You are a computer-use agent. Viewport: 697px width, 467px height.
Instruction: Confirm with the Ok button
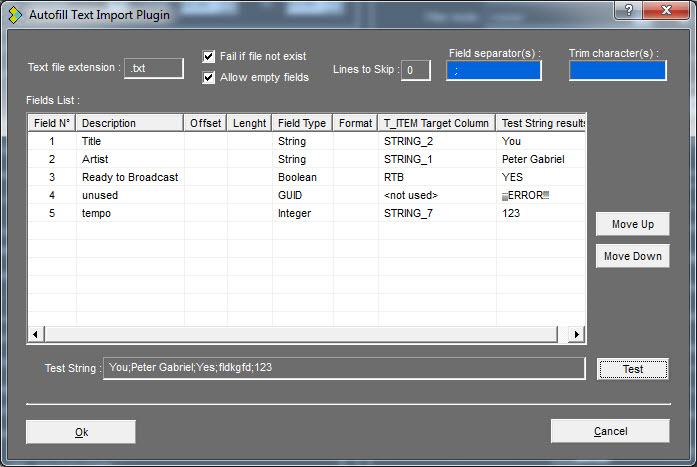[81, 431]
